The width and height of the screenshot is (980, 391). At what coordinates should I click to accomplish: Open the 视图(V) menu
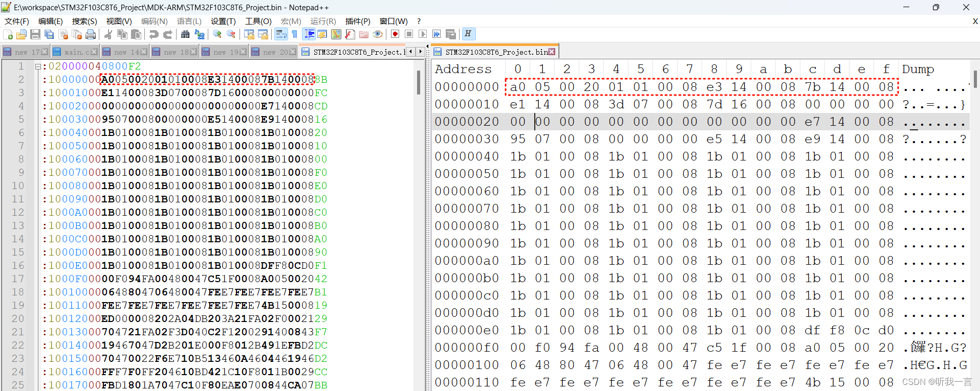click(x=119, y=21)
